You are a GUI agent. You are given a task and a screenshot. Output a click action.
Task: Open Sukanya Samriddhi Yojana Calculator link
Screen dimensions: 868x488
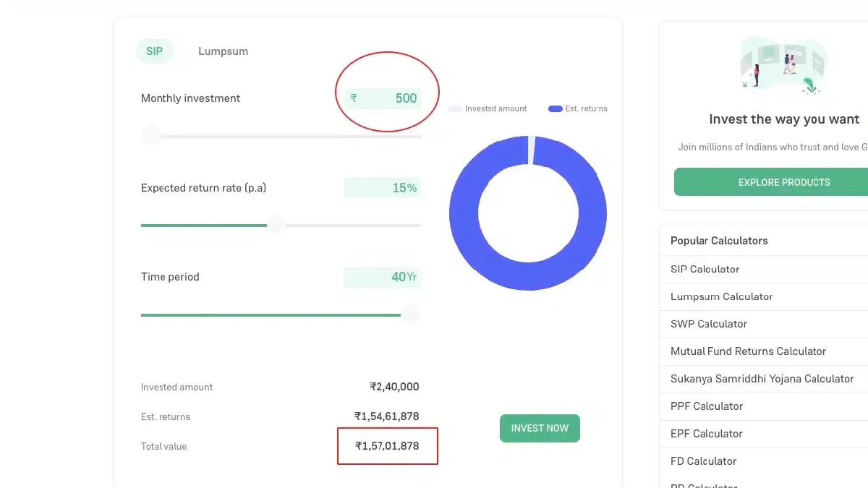[762, 379]
